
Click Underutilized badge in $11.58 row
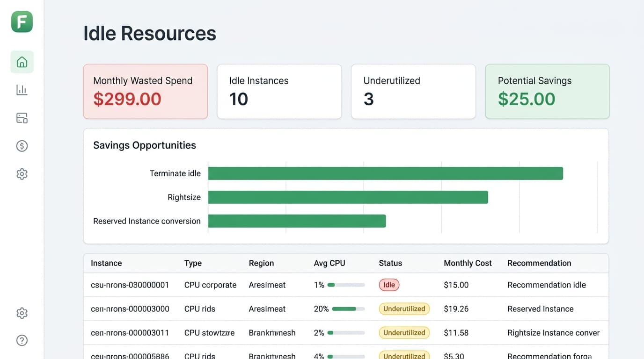404,333
